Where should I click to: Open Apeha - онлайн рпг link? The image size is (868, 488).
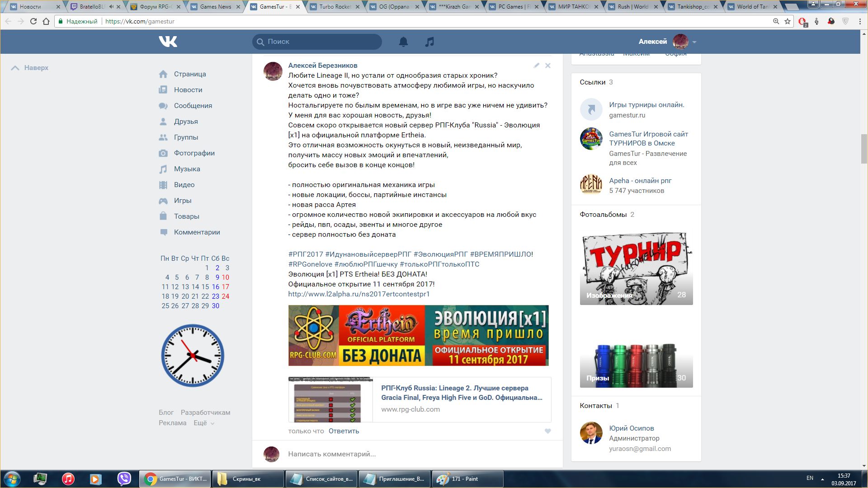(640, 181)
